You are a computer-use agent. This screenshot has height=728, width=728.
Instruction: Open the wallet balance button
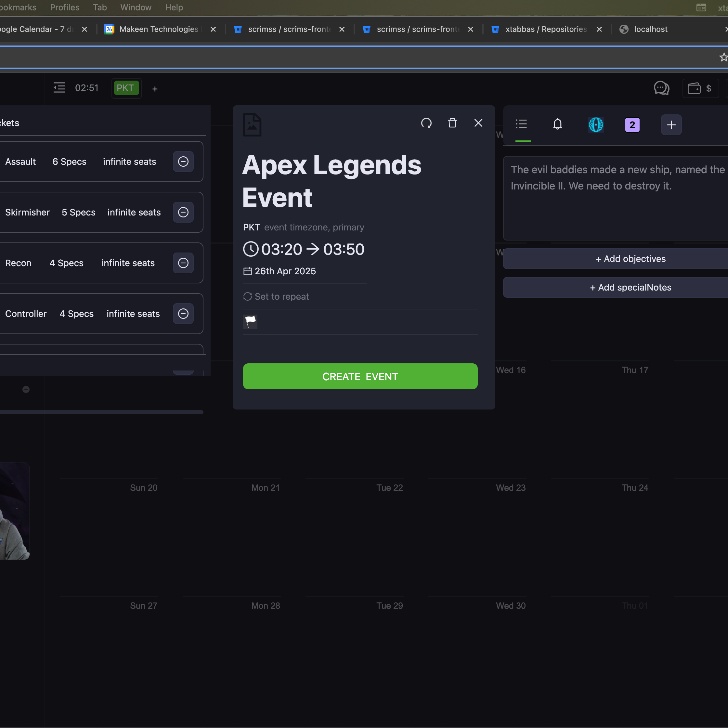coord(700,88)
